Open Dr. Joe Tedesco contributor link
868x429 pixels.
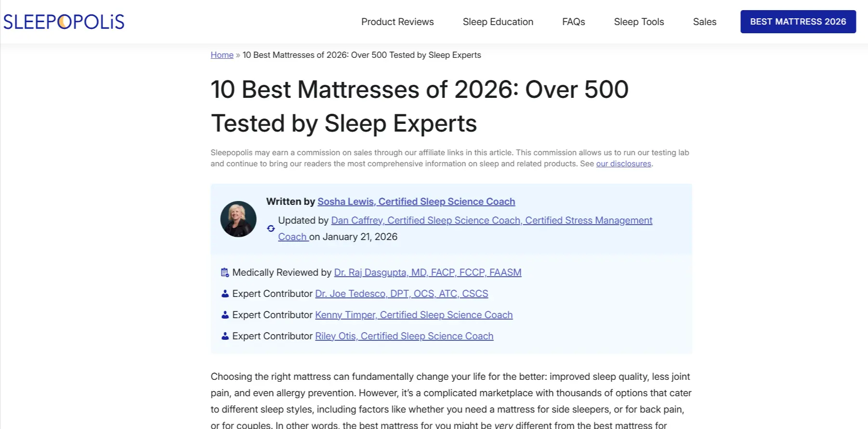click(x=402, y=294)
